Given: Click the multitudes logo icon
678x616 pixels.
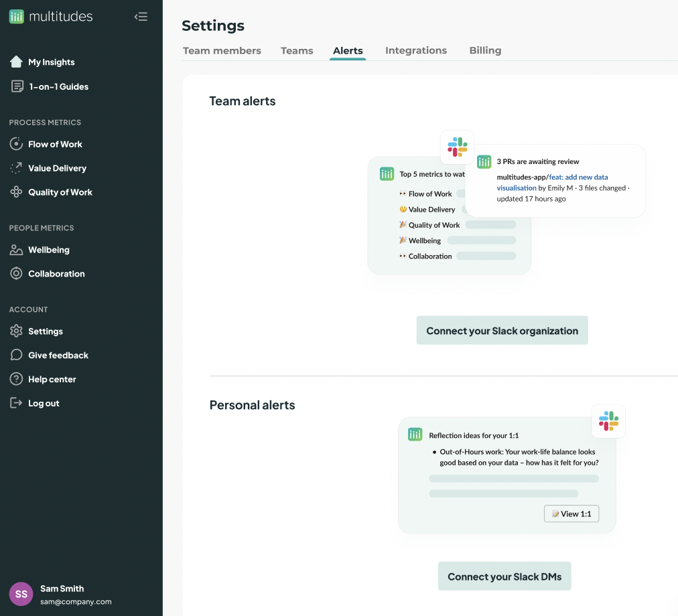Looking at the screenshot, I should point(17,17).
